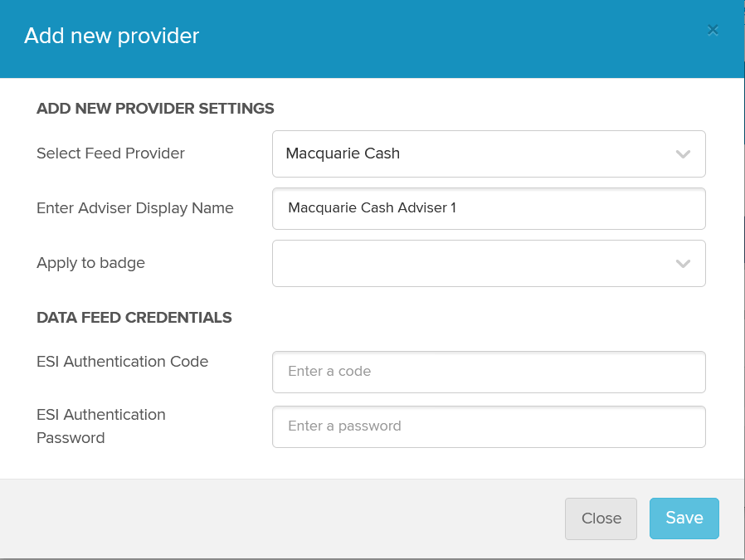This screenshot has height=560, width=745.
Task: Click the chevron arrow beside Macquarie Cash
Action: coord(683,153)
